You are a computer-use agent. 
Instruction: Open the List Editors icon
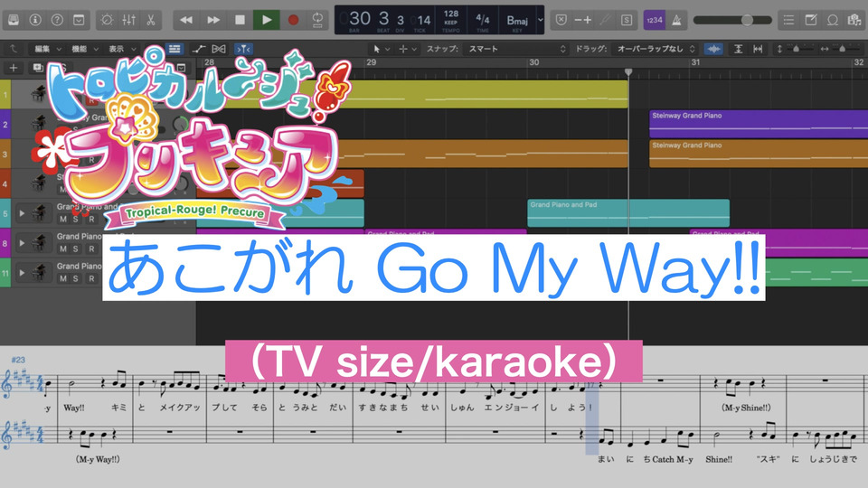[x=788, y=20]
